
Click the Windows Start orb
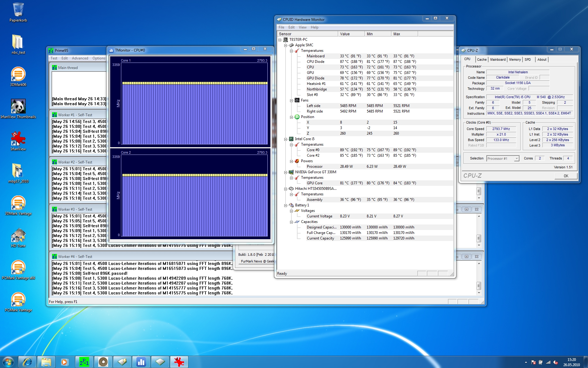(8, 362)
